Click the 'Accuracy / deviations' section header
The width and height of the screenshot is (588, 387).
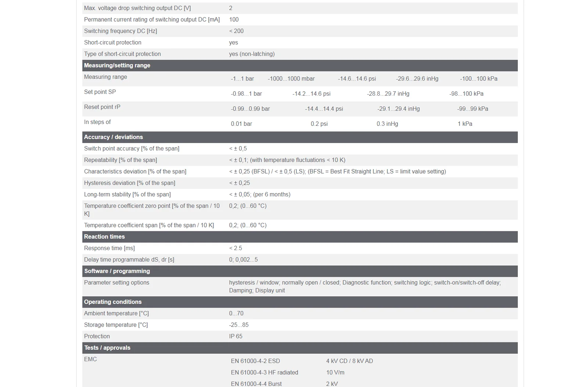point(300,137)
